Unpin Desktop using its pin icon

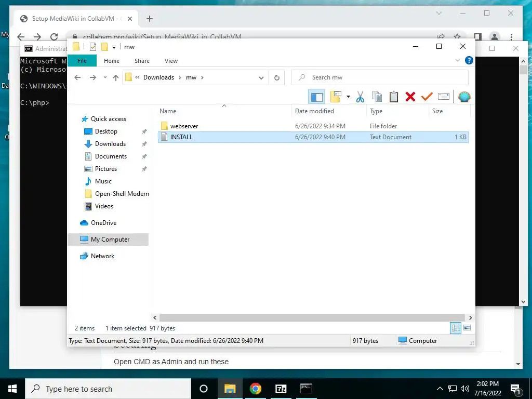(x=144, y=131)
